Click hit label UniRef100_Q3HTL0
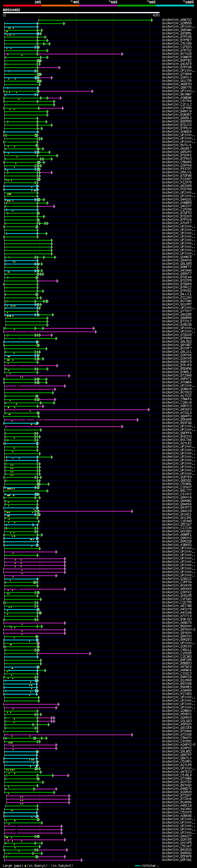The image size is (197, 868). pyautogui.click(x=177, y=78)
